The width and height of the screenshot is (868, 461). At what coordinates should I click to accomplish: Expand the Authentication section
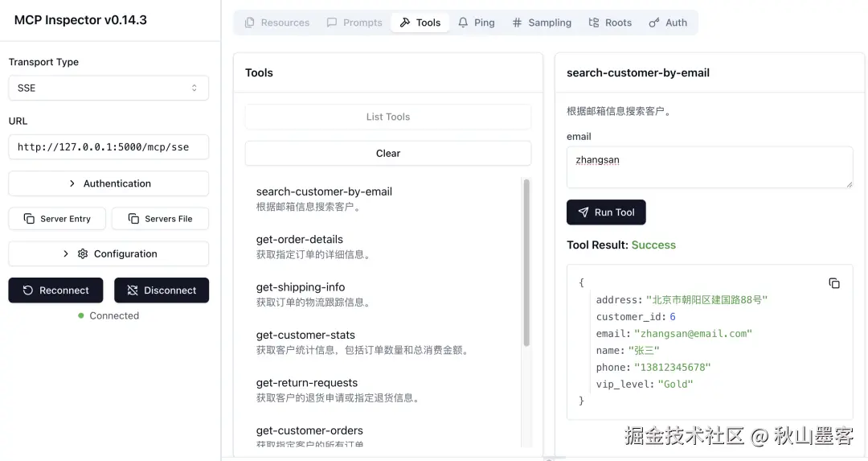tap(108, 183)
